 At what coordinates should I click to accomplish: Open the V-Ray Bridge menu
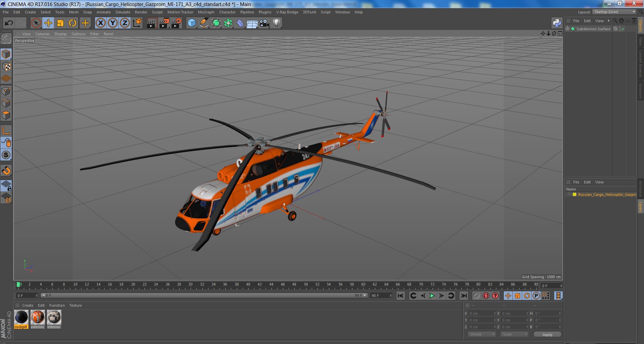tap(287, 12)
